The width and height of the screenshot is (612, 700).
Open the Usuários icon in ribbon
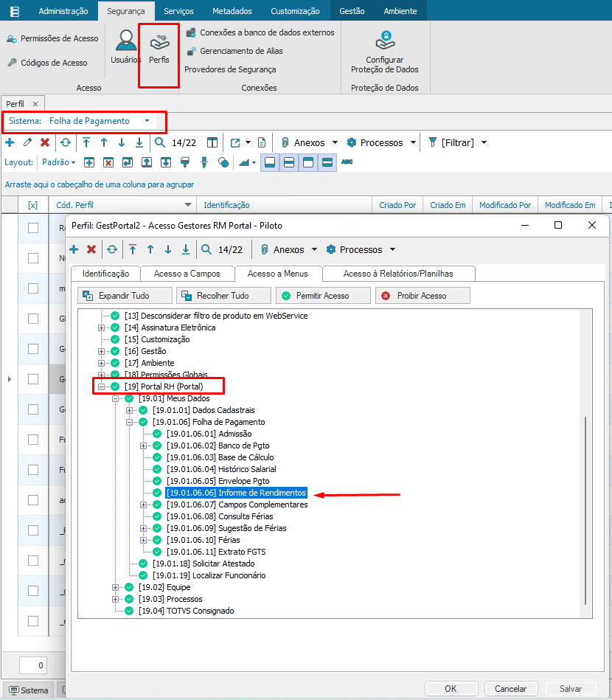pyautogui.click(x=126, y=46)
